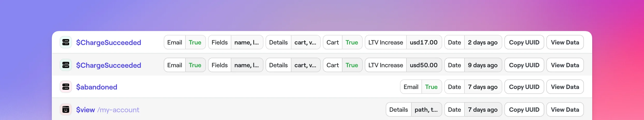Copy UUID of the usd50.00 charge event
This screenshot has width=644, height=120.
click(x=524, y=65)
